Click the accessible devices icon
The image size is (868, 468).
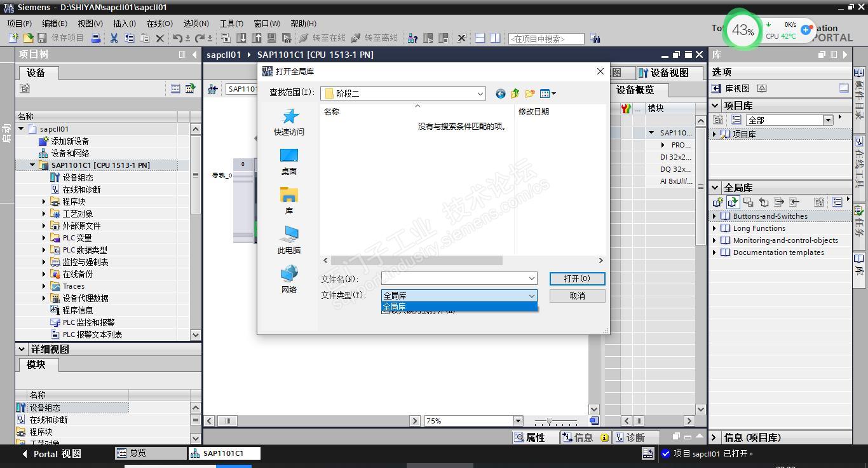pyautogui.click(x=413, y=38)
